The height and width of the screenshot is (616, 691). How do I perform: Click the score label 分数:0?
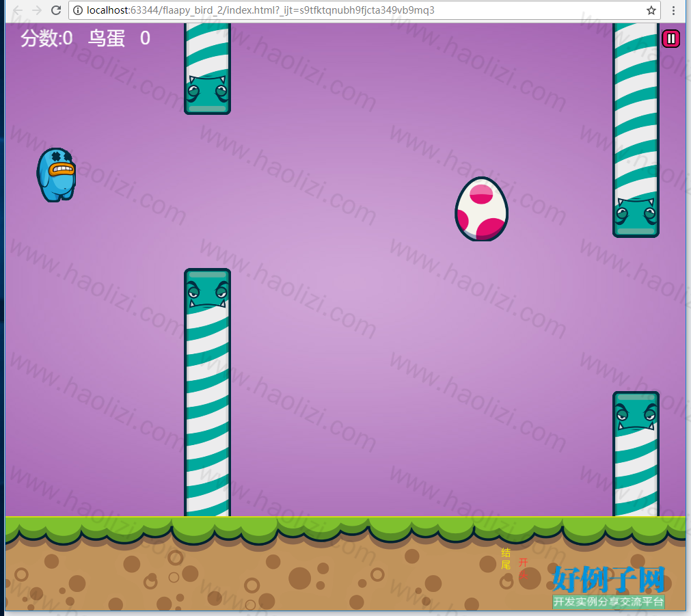(x=46, y=38)
